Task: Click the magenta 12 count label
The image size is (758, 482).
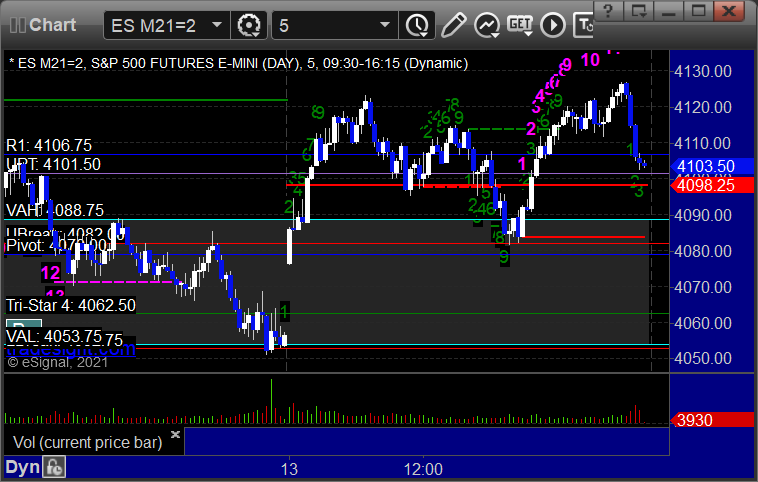Action: [x=50, y=273]
